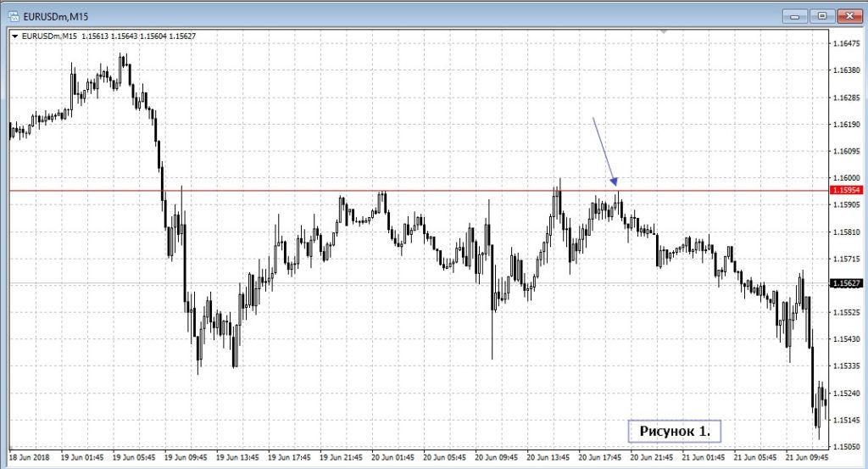Click the 1.16000 price on the scale
Viewport: 868px width, 469px height.
(848, 177)
